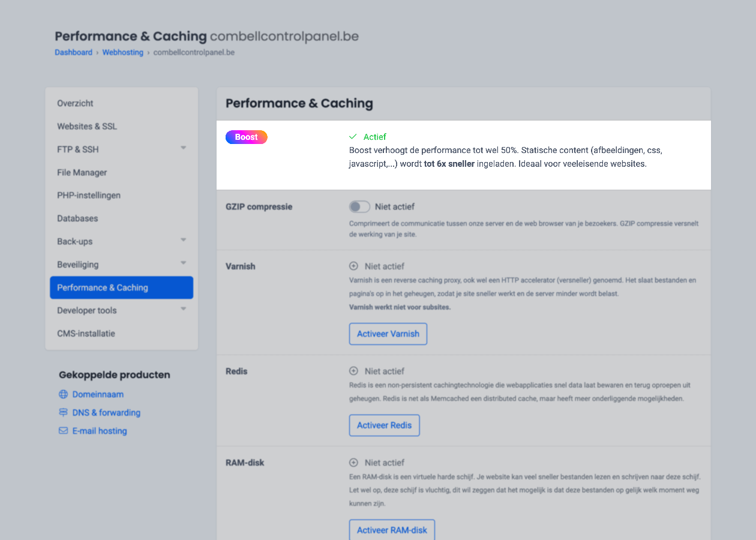The width and height of the screenshot is (756, 540).
Task: Click the colorful Boost badge
Action: coord(247,137)
